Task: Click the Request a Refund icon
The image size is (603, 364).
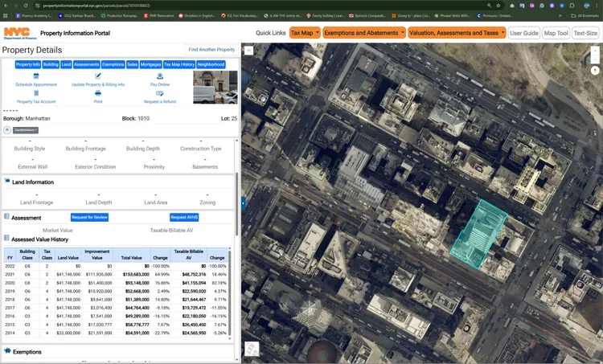Action: pos(160,94)
